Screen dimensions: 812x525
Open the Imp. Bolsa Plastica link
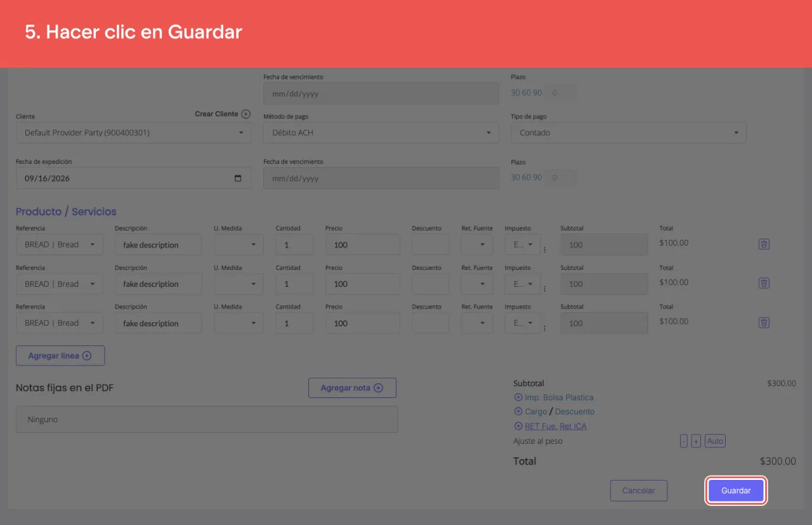[559, 397]
